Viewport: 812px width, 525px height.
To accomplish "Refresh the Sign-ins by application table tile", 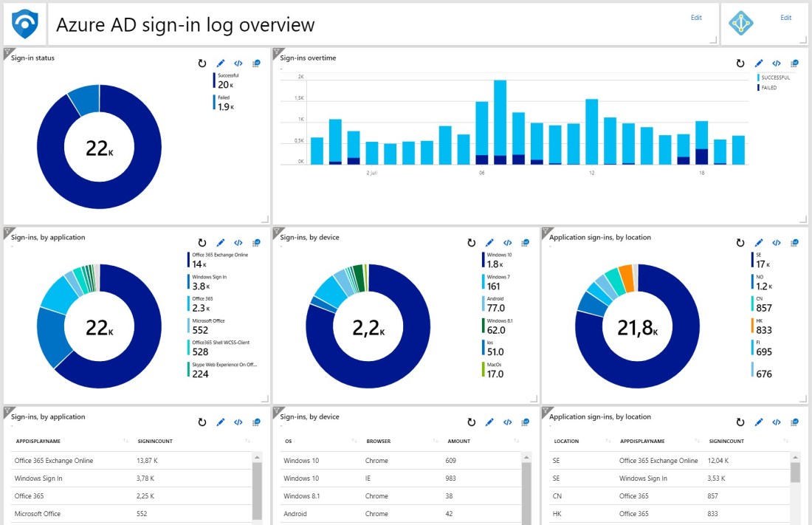I will pyautogui.click(x=202, y=422).
